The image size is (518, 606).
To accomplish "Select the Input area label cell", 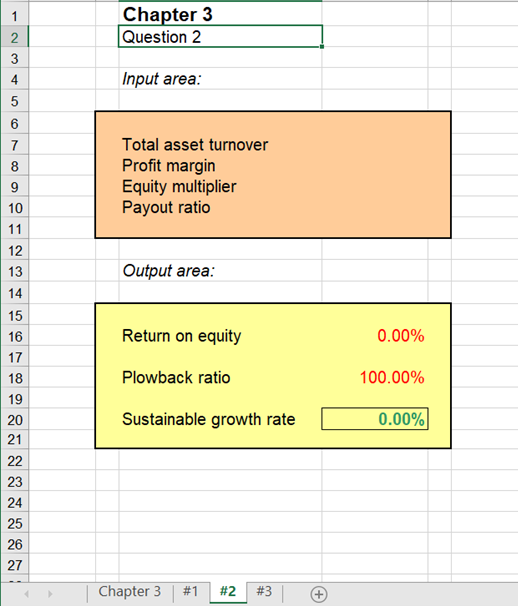I will point(220,79).
